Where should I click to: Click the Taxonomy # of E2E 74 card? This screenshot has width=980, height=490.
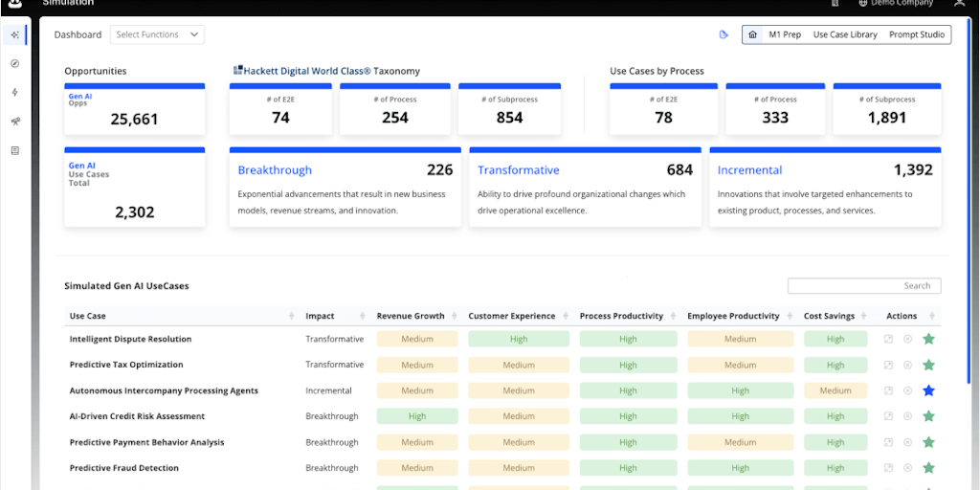[280, 109]
